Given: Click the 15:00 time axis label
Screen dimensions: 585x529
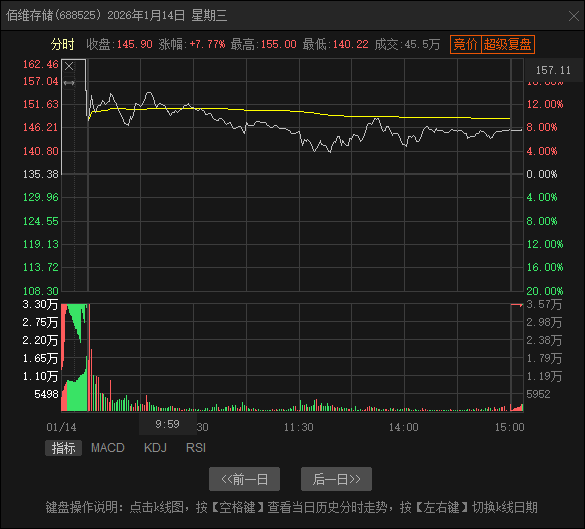Looking at the screenshot, I should tap(510, 427).
